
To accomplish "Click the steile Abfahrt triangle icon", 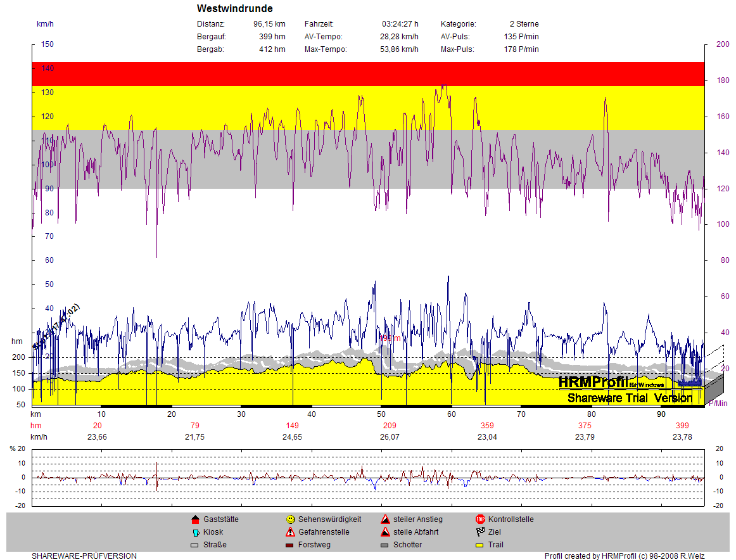I will click(385, 532).
